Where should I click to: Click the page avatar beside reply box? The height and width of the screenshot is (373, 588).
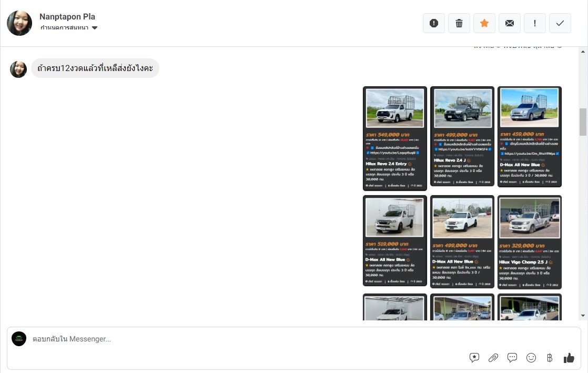pyautogui.click(x=19, y=339)
